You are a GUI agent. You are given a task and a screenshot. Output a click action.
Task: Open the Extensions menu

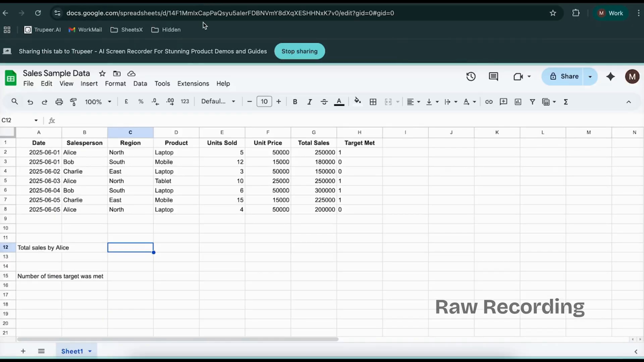pos(193,83)
